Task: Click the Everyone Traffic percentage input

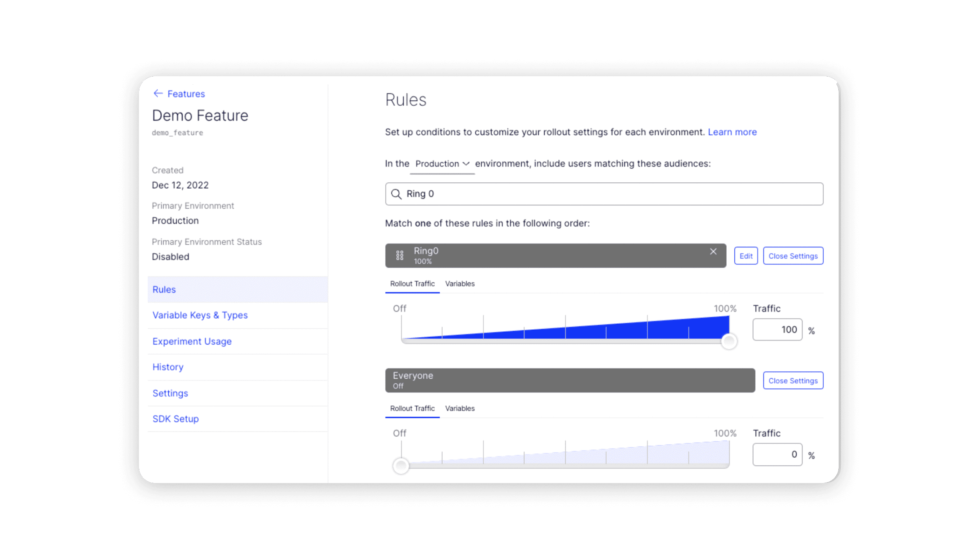Action: pyautogui.click(x=777, y=454)
